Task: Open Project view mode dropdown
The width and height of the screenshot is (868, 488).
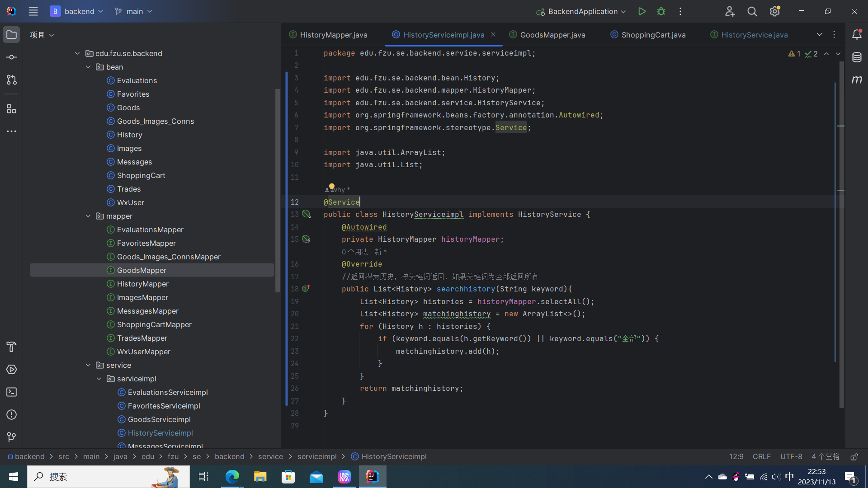Action: (x=42, y=35)
